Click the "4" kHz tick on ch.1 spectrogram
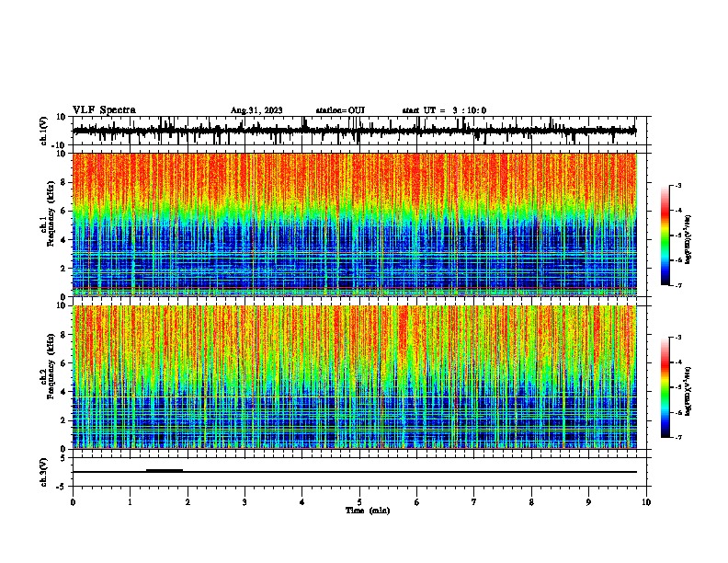The width and height of the screenshot is (728, 563). tap(63, 240)
